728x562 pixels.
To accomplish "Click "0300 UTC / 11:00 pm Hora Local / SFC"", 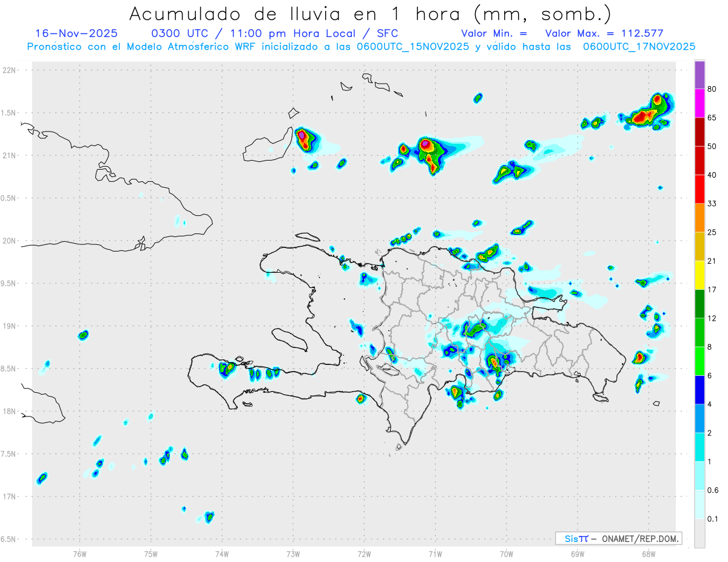I will point(274,33).
